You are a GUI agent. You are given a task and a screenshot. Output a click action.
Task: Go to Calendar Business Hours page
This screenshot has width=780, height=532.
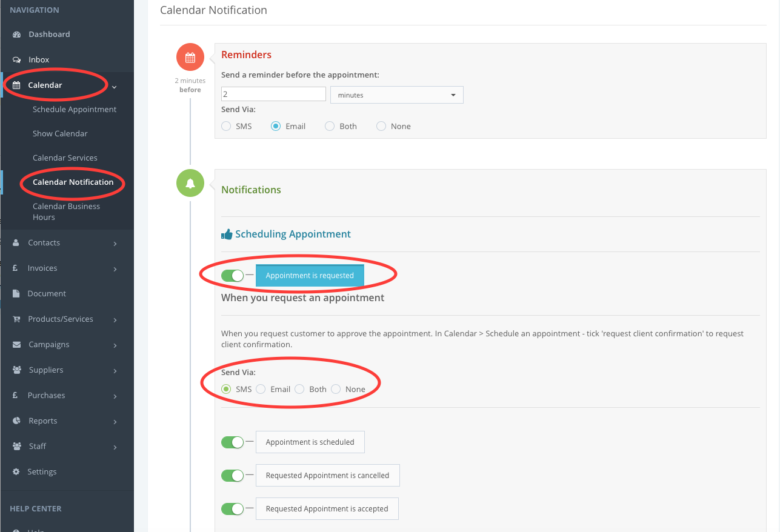(x=66, y=211)
